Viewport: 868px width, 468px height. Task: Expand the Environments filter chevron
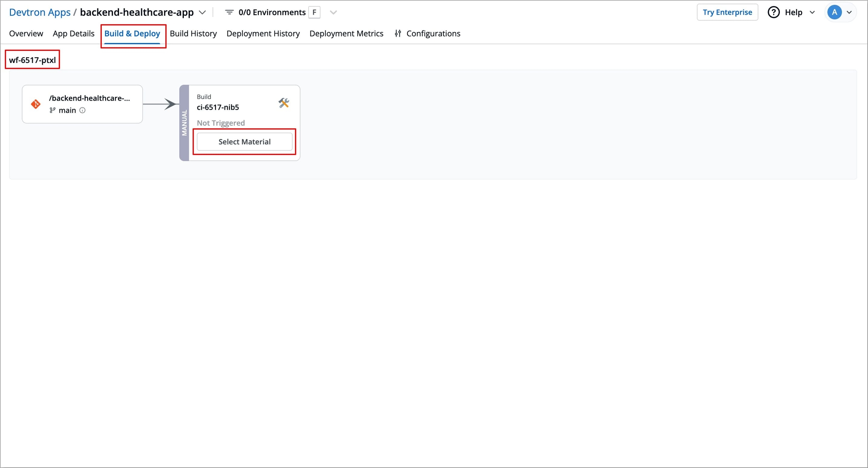click(x=333, y=12)
